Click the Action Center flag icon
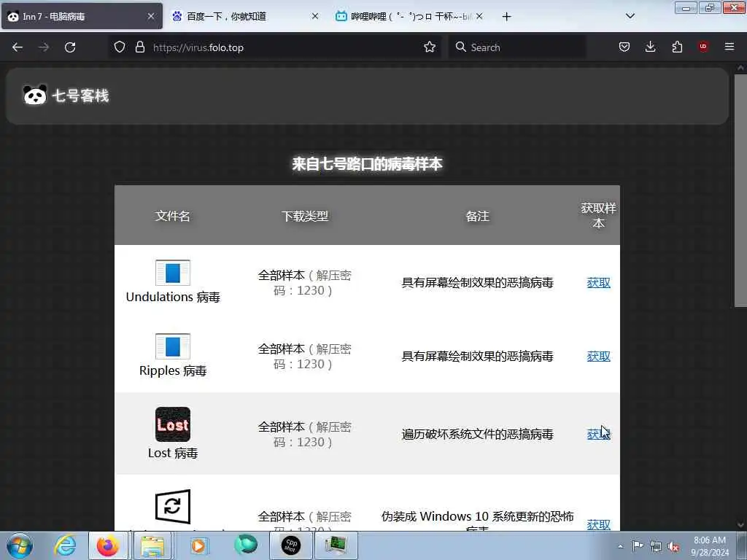Image resolution: width=747 pixels, height=560 pixels. [x=637, y=546]
